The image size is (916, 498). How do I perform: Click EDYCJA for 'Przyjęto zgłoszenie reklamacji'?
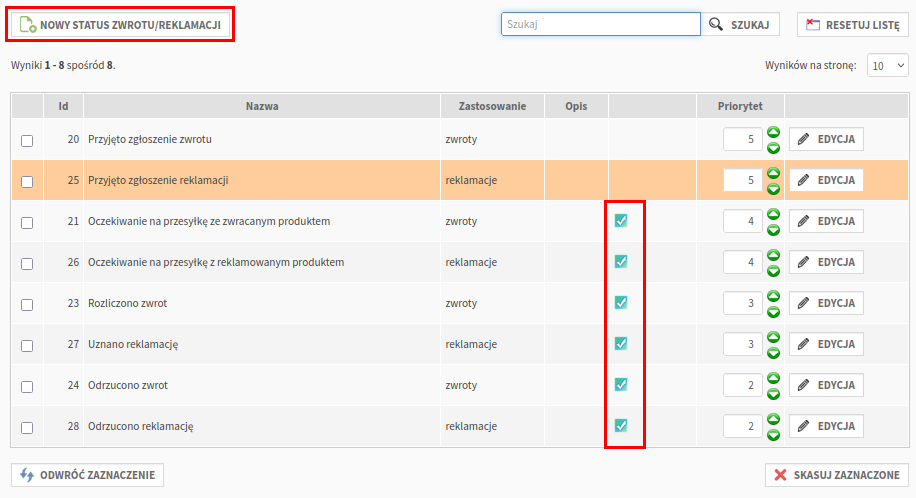826,180
